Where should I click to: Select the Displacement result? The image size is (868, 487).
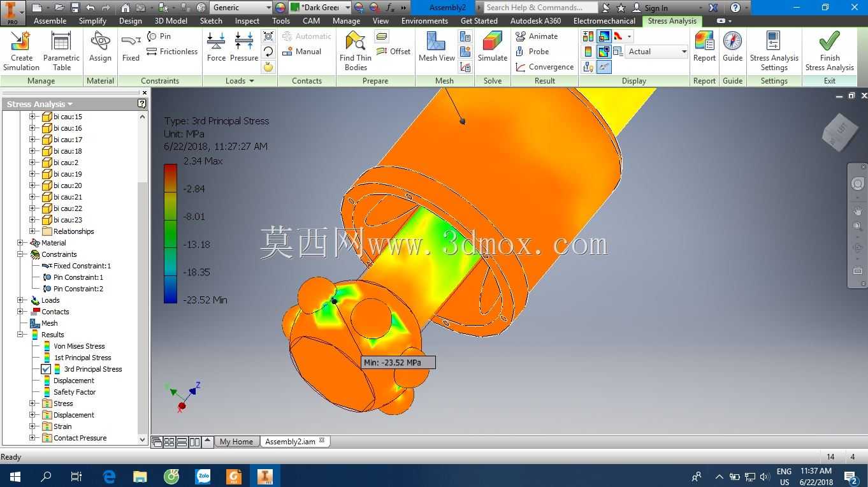click(74, 381)
